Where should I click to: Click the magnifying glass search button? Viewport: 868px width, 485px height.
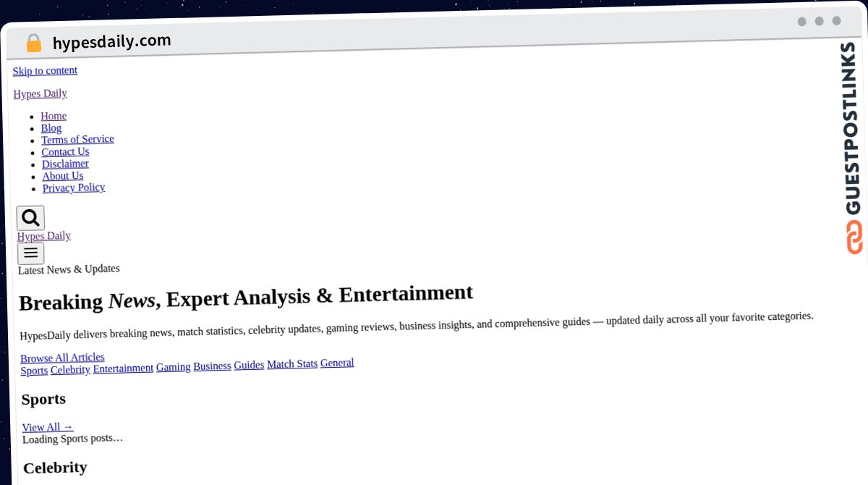(30, 218)
